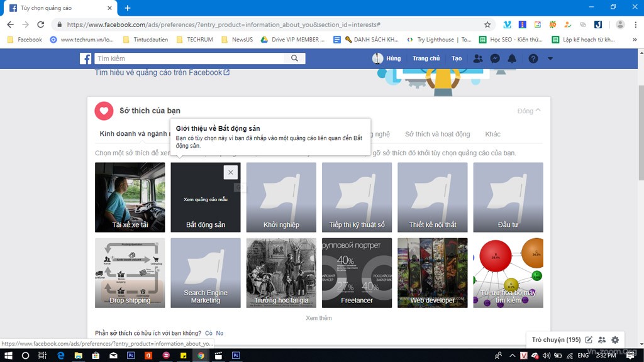Open Cortana search circle
The width and height of the screenshot is (644, 362).
(25, 356)
